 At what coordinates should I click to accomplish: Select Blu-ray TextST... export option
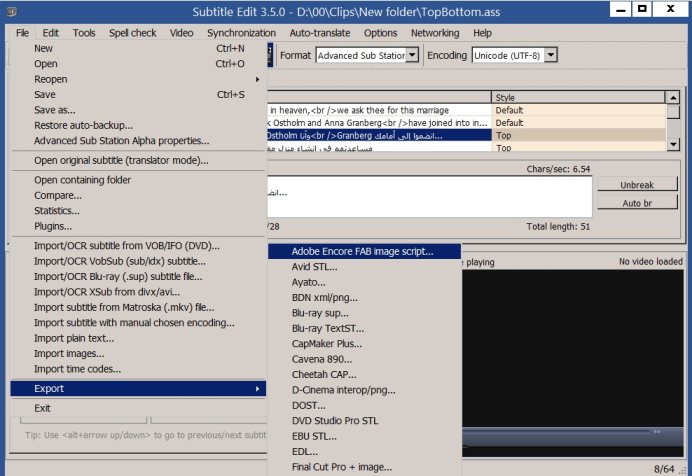365,329
